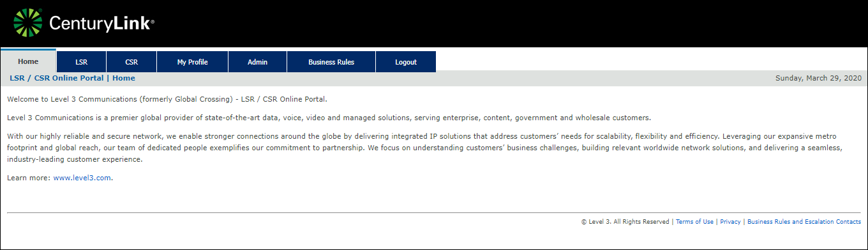The image size is (868, 250).
Task: Click the Home breadcrumb after the separator
Action: click(x=124, y=78)
